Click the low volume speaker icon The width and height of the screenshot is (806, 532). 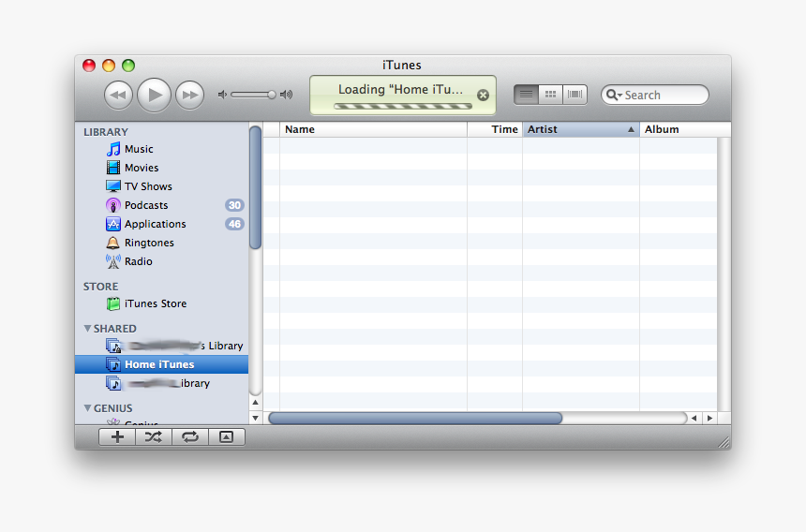pos(222,95)
